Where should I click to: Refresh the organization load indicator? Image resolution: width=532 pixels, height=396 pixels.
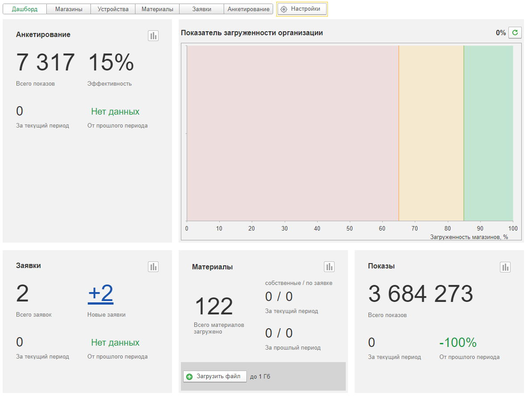(x=515, y=33)
